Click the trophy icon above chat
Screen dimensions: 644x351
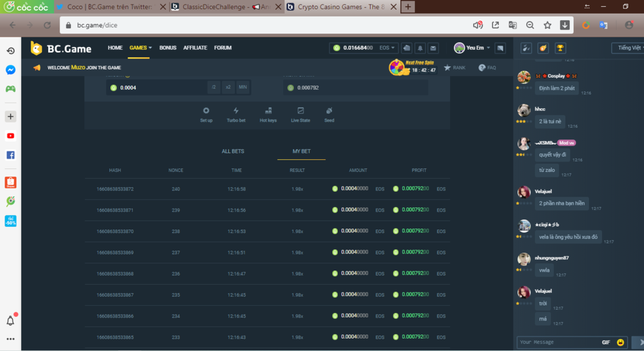pos(560,48)
